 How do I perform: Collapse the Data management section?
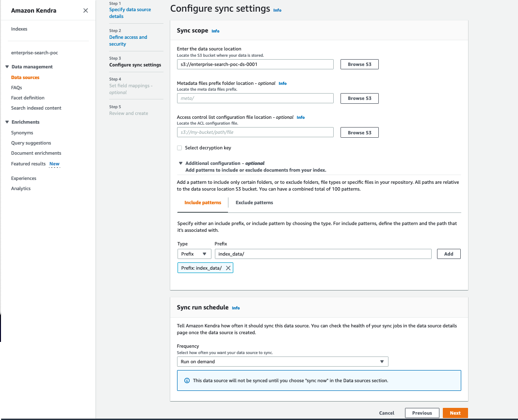tap(7, 67)
